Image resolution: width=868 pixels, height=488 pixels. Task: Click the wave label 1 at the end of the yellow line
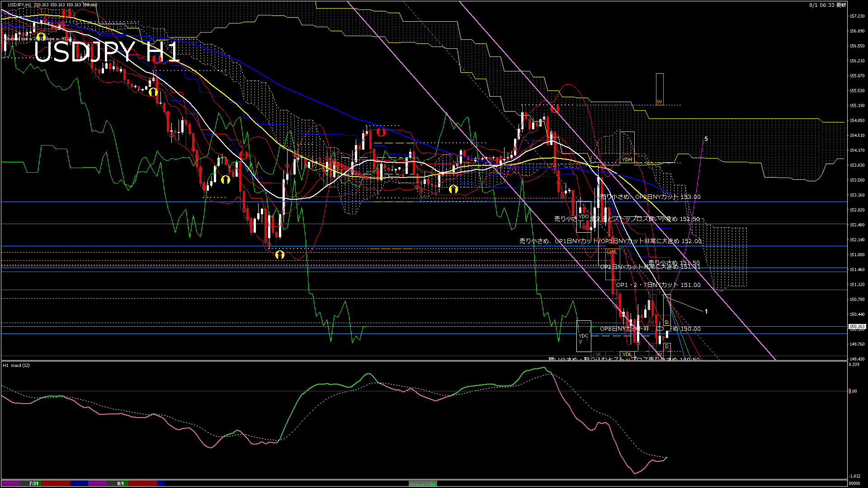pos(706,311)
